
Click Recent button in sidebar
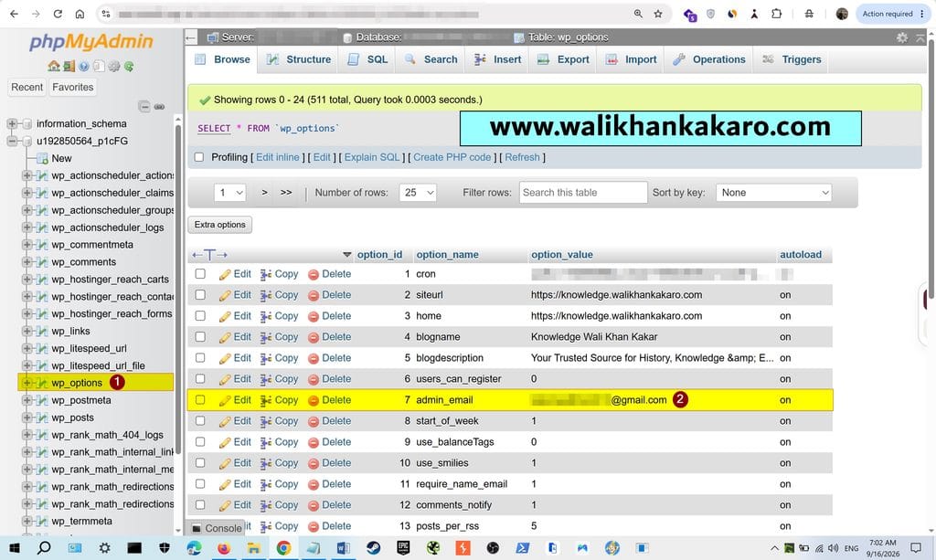point(27,88)
